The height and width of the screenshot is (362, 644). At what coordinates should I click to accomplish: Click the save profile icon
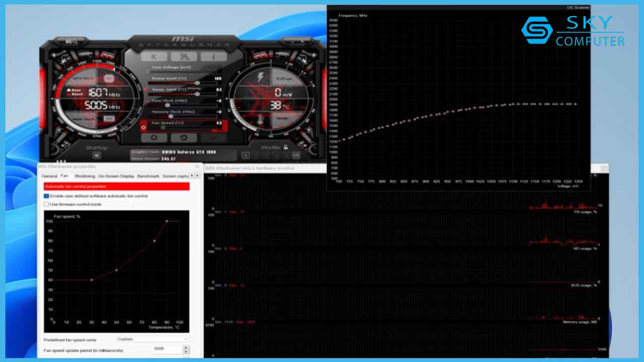(296, 155)
